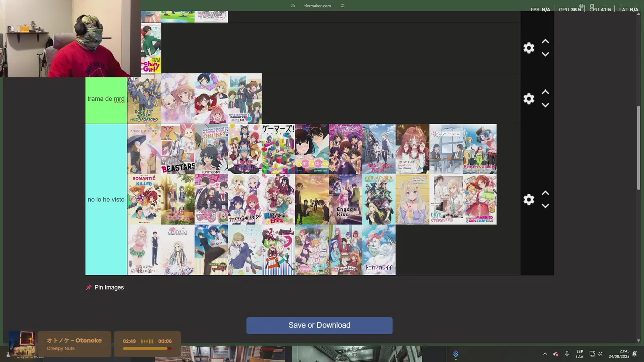644x362 pixels.
Task: Move the Chatty Girl tier row up
Action: [x=545, y=42]
